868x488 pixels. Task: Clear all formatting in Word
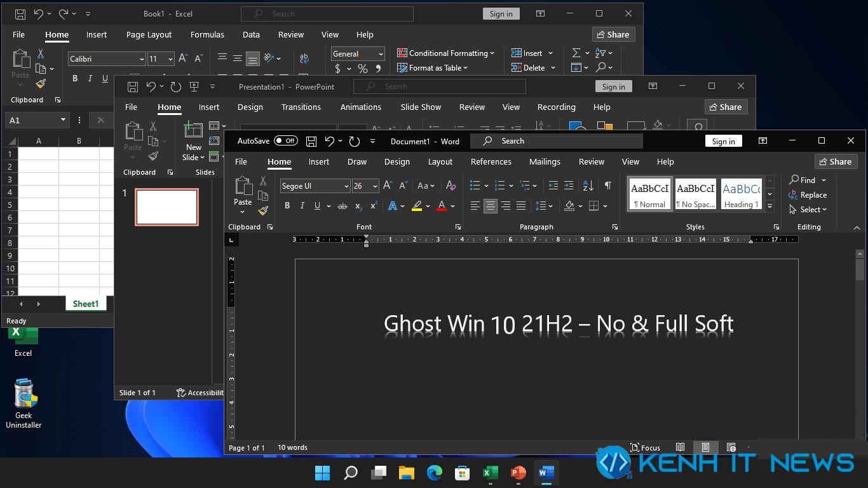tap(451, 186)
